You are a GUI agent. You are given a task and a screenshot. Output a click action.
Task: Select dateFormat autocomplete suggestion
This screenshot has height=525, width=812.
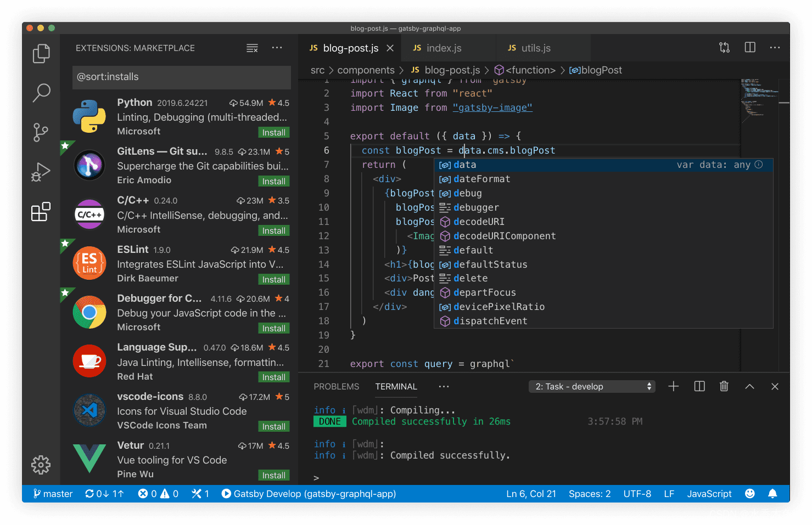[603, 179]
